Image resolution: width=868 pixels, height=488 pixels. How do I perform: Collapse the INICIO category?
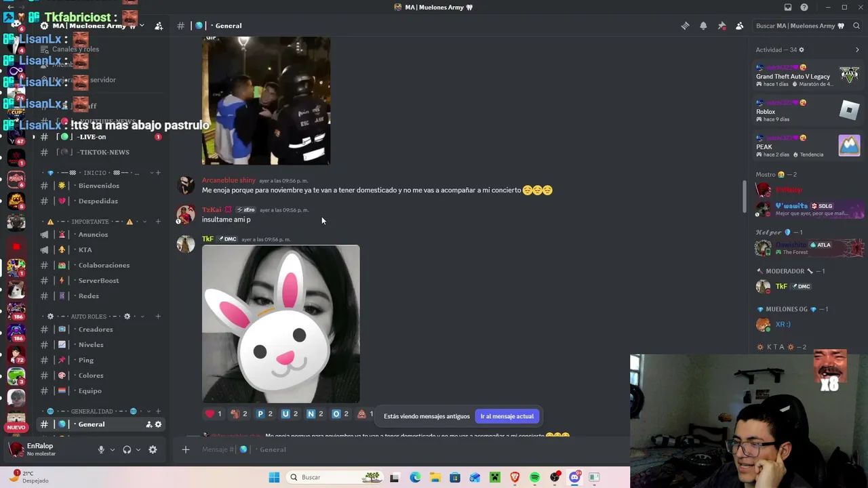pos(95,173)
